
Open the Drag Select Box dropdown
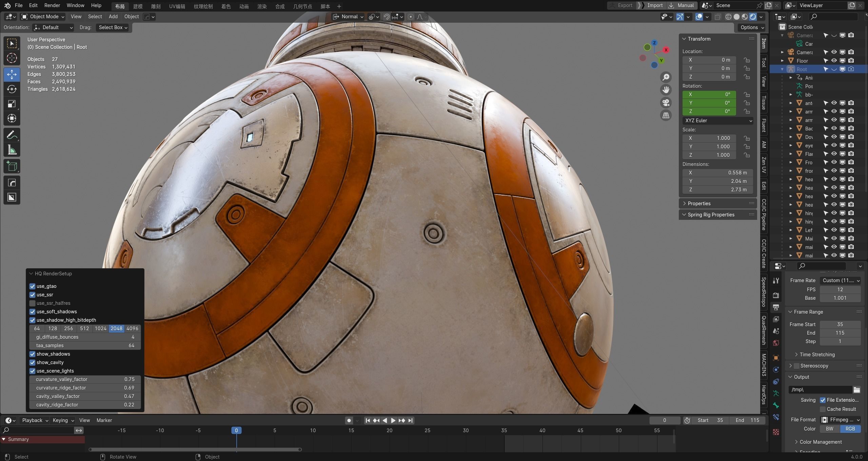pyautogui.click(x=113, y=27)
